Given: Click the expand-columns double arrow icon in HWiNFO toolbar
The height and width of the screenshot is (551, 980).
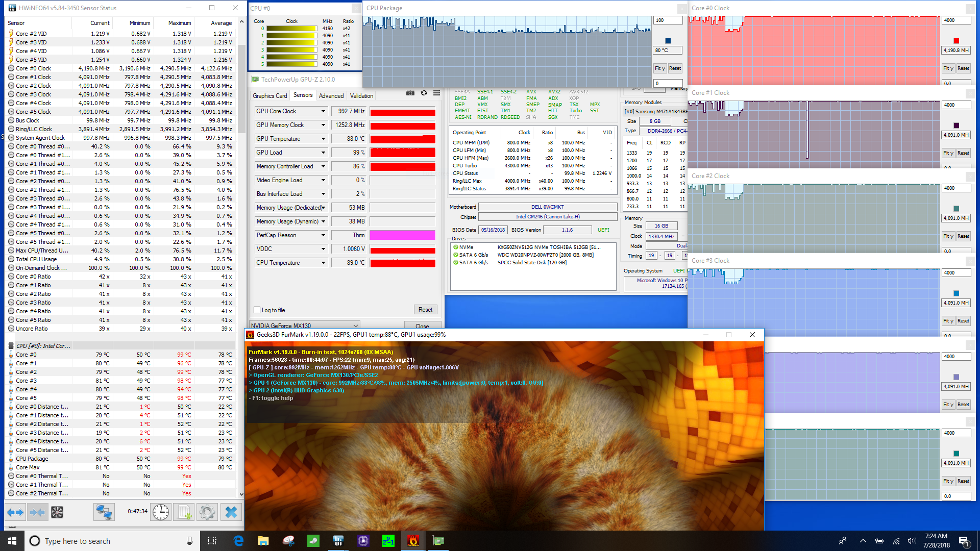Looking at the screenshot, I should coord(15,512).
